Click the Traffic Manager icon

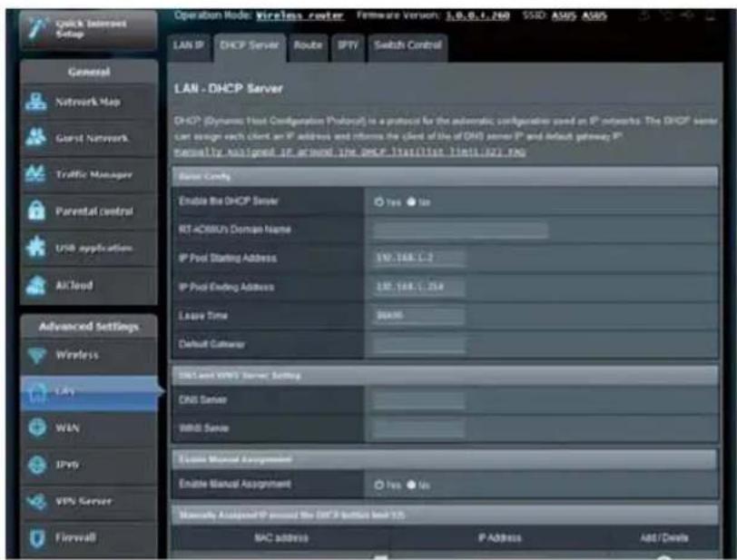pos(36,174)
